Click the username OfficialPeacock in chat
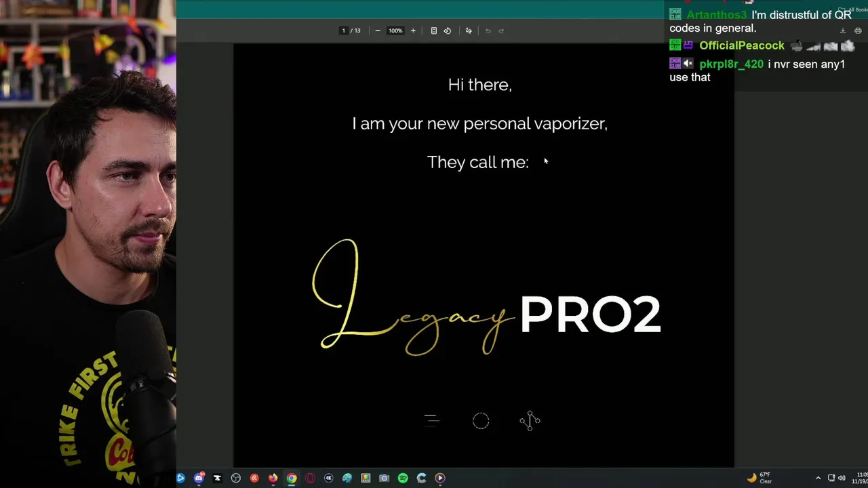868x488 pixels. (742, 45)
